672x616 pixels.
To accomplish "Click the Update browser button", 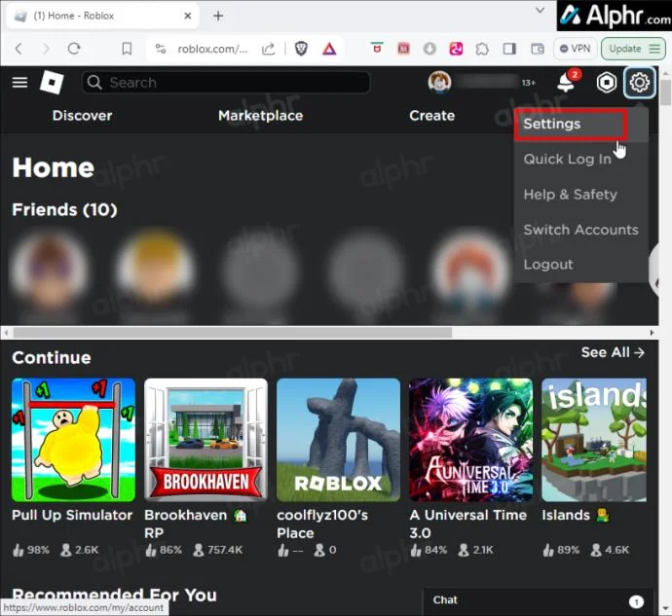I will point(633,49).
